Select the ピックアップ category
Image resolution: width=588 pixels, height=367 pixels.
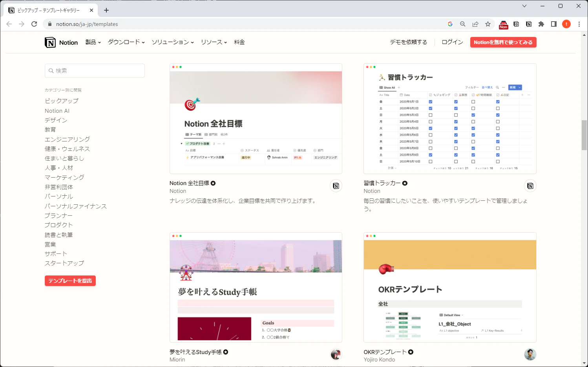(62, 101)
